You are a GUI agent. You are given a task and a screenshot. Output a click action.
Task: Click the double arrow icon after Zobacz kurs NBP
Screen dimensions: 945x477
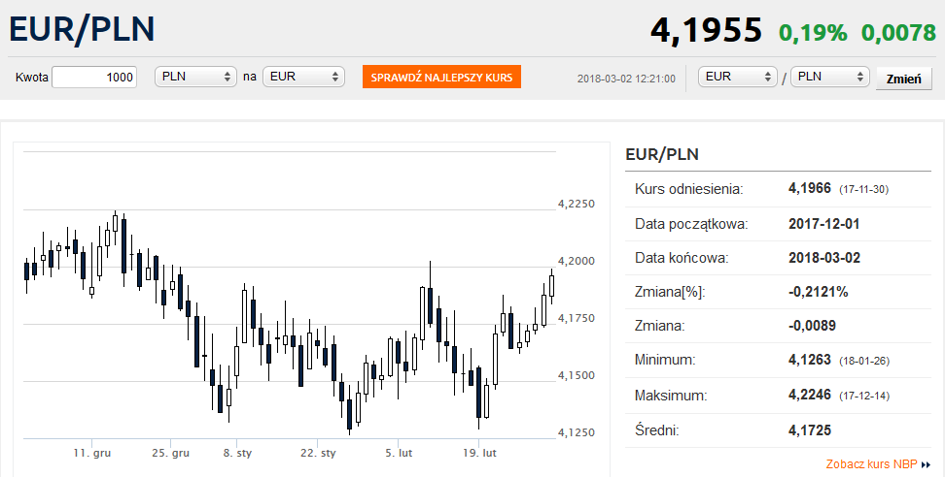click(x=926, y=465)
